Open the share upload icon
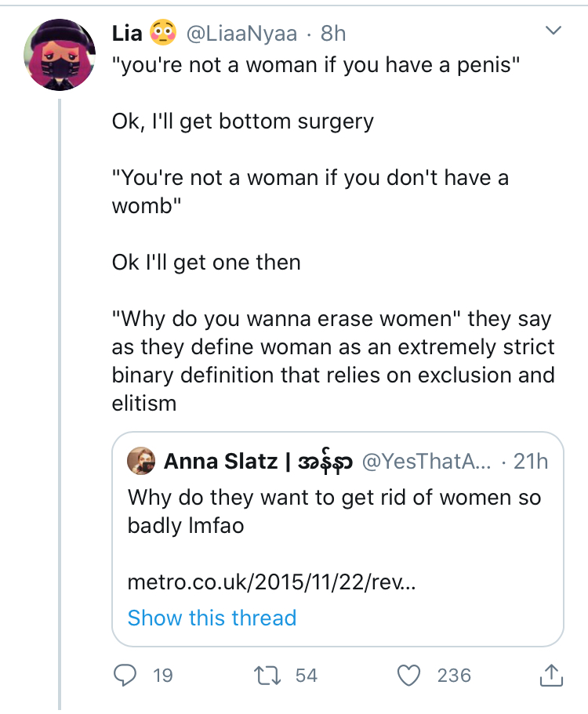Viewport: 588px width, 714px height. (x=552, y=675)
